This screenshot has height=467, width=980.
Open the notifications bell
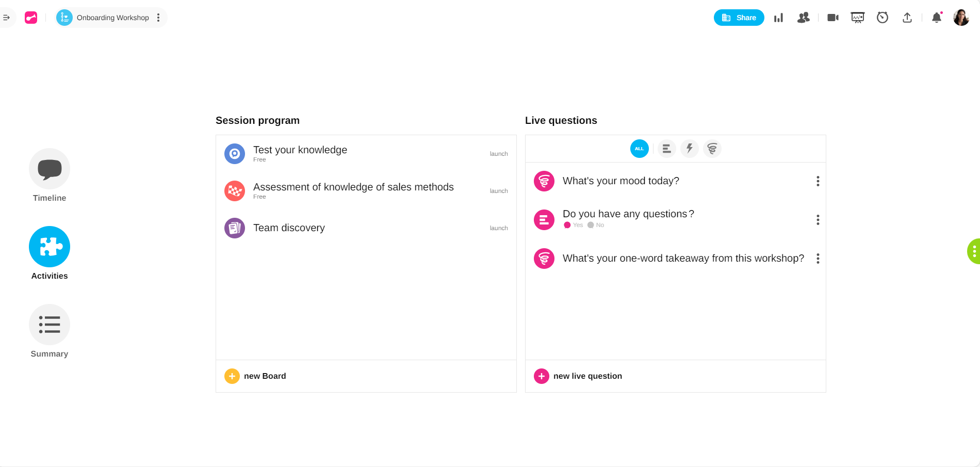(937, 18)
